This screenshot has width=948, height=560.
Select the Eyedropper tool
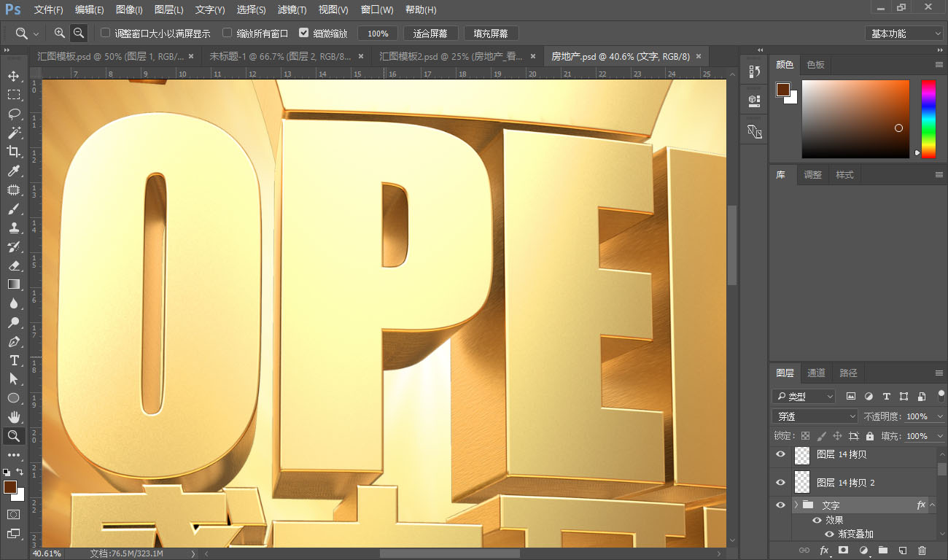[x=13, y=171]
